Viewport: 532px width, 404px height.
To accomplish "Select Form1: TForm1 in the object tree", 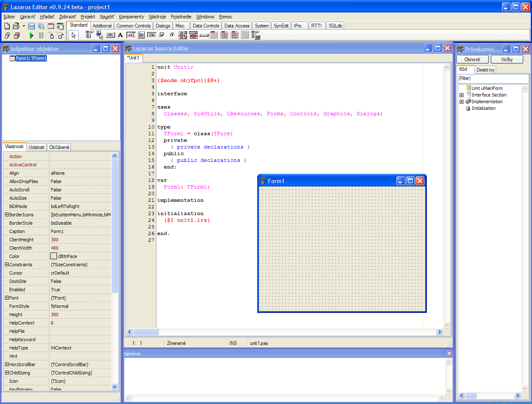I will pyautogui.click(x=31, y=58).
